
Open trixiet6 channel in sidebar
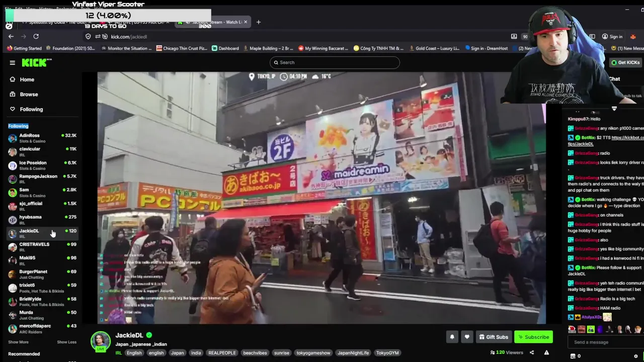point(42,288)
